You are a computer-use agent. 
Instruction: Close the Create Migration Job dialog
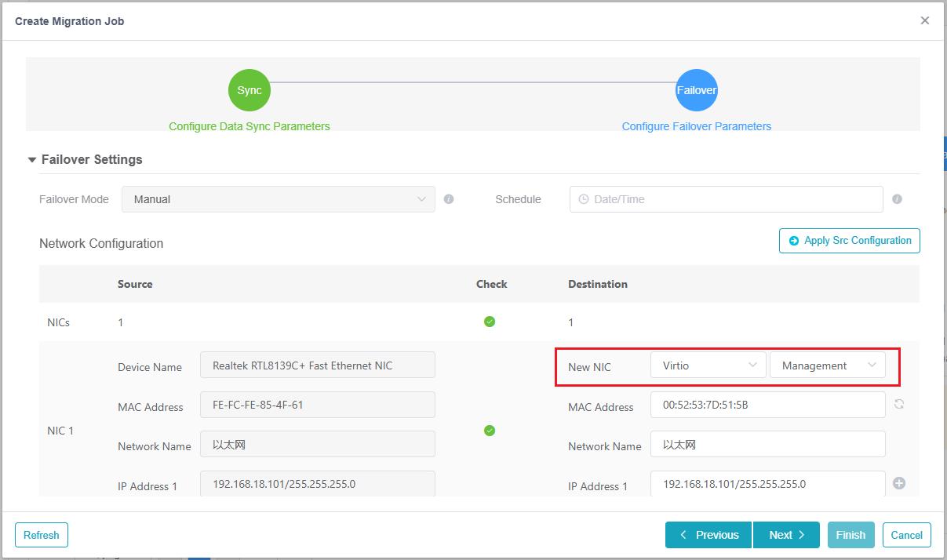(x=925, y=21)
